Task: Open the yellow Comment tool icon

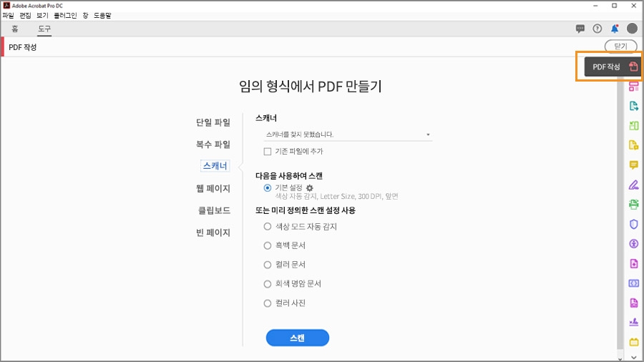Action: (633, 165)
